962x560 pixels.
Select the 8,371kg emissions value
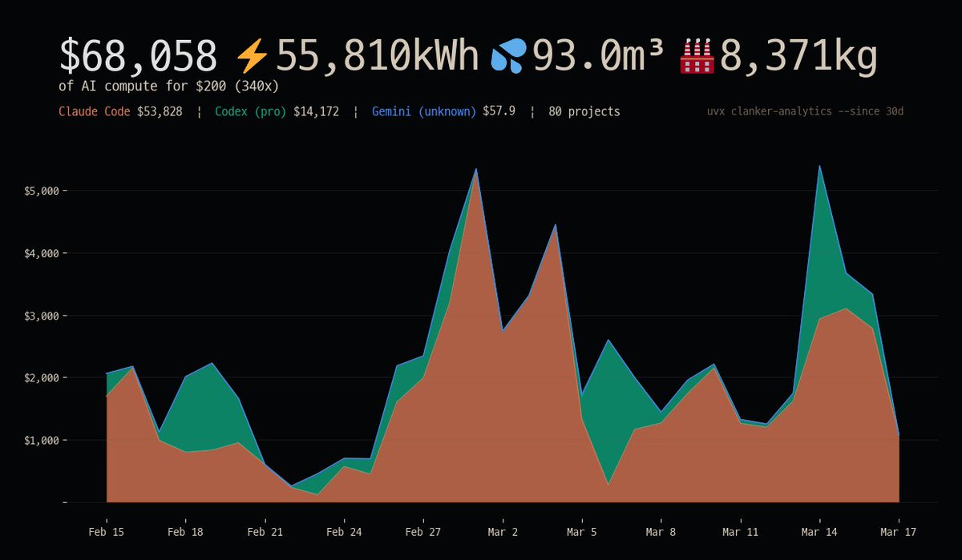coord(798,57)
